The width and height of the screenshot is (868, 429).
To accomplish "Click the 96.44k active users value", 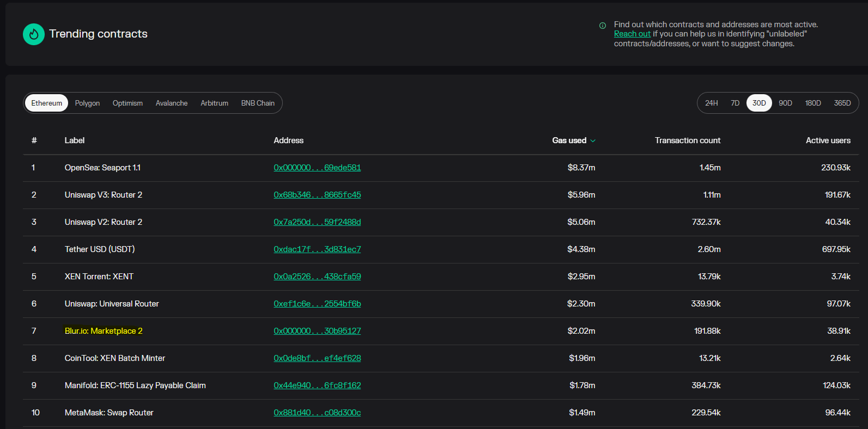I will click(838, 413).
